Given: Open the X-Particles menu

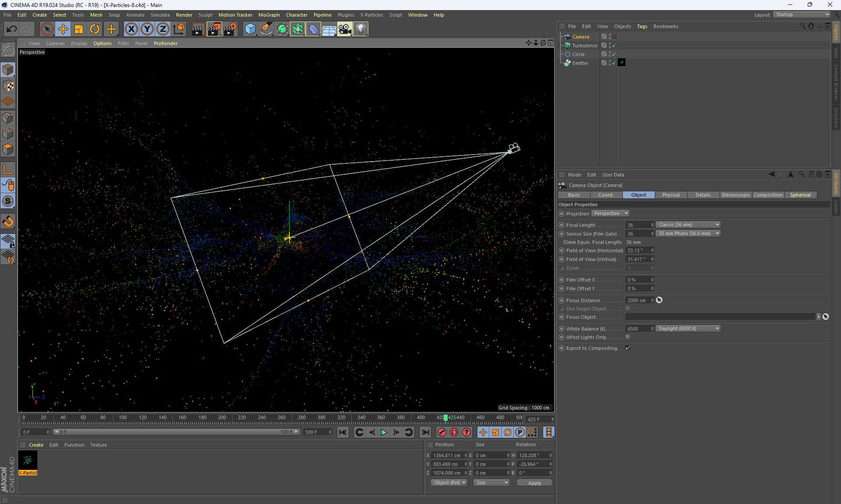Looking at the screenshot, I should 371,15.
